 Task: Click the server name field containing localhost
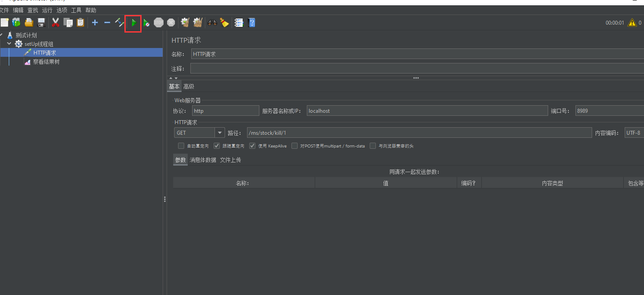[427, 111]
